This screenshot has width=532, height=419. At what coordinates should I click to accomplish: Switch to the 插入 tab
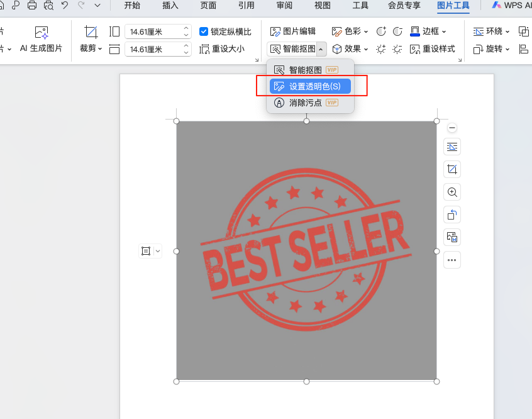click(170, 6)
